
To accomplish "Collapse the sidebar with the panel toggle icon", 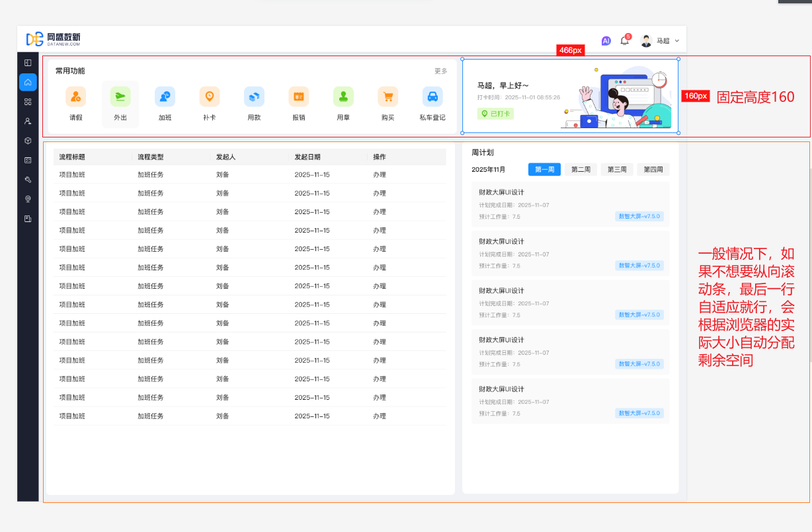I will coord(28,63).
